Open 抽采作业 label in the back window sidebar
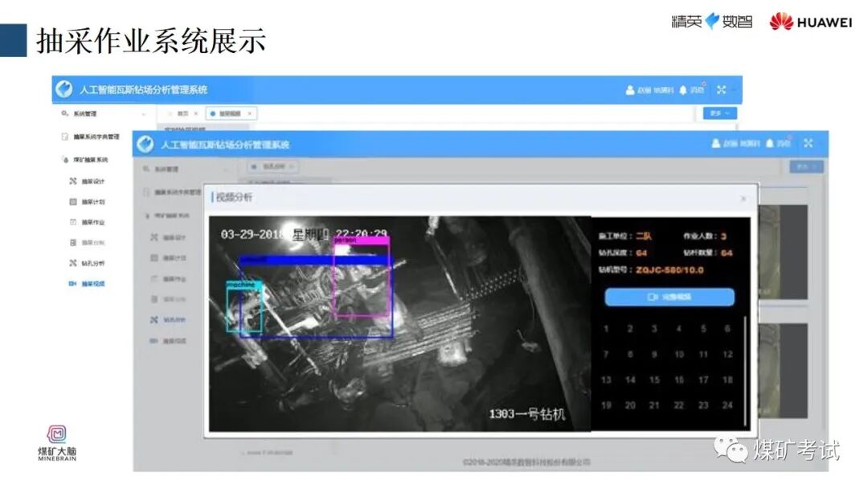The height and width of the screenshot is (489, 868). coord(93,222)
